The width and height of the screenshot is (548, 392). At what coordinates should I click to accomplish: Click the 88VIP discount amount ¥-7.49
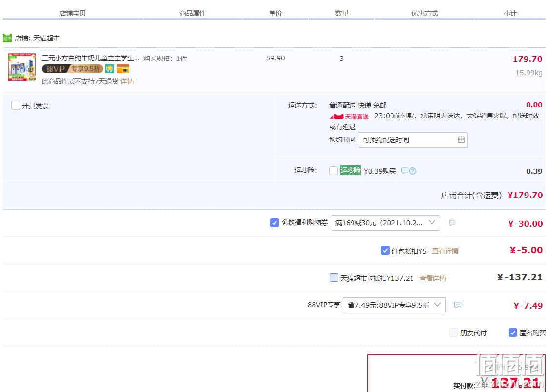tap(528, 306)
